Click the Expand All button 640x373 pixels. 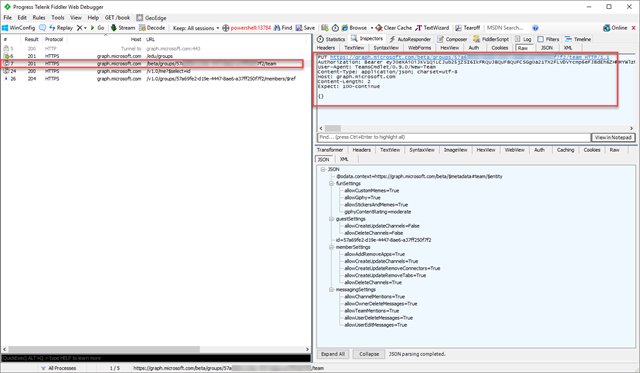pos(333,354)
